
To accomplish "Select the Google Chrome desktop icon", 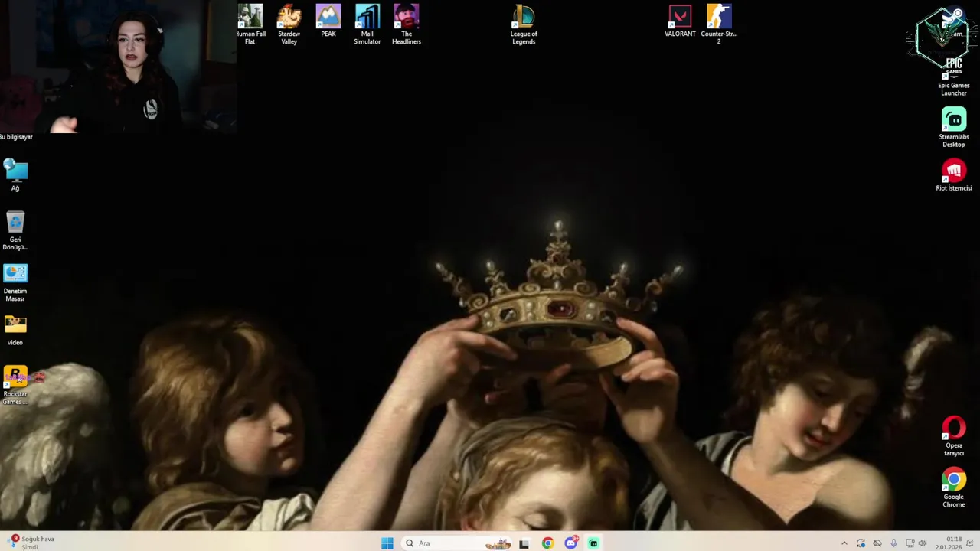I will click(x=954, y=487).
